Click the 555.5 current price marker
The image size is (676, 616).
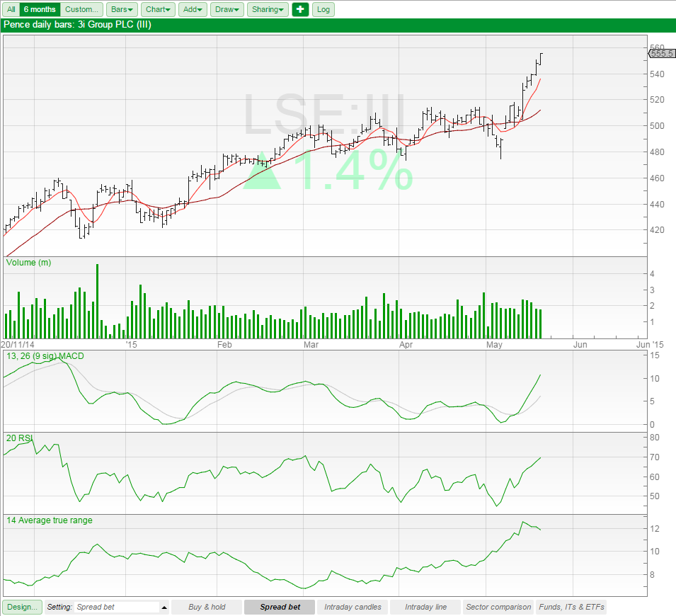pos(662,54)
